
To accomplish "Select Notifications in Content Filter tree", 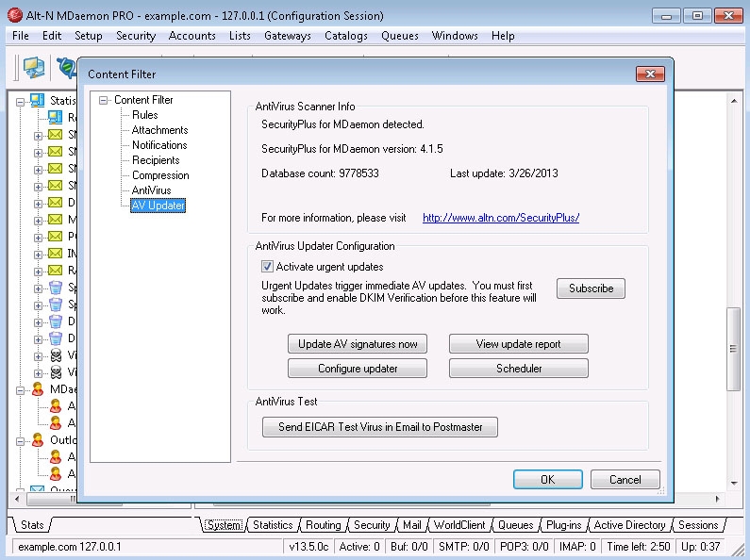I will [159, 145].
